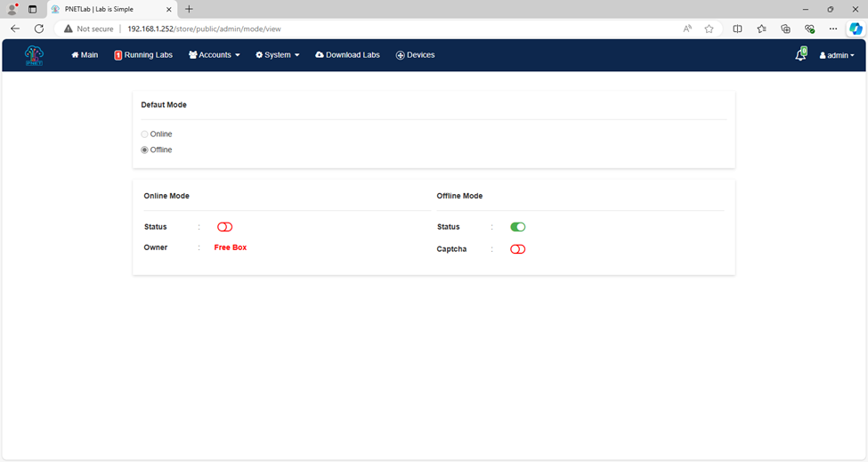Open the browser Collections icon

coord(785,28)
